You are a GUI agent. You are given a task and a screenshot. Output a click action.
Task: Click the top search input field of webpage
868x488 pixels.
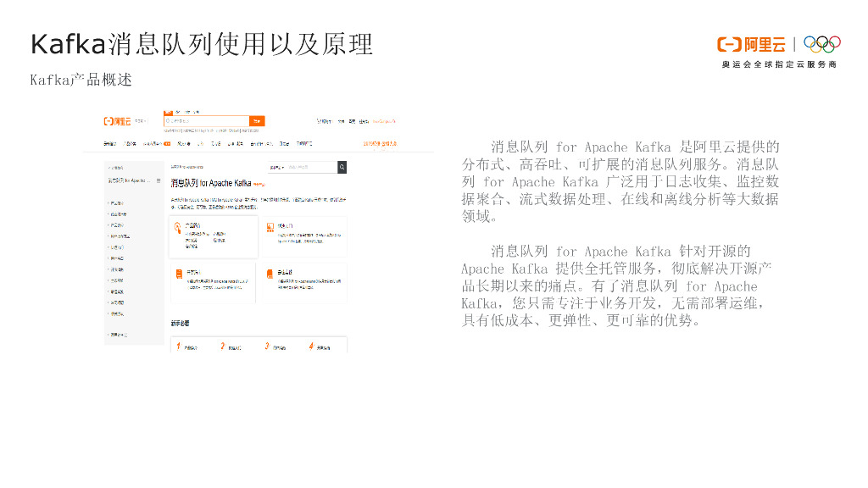[207, 121]
